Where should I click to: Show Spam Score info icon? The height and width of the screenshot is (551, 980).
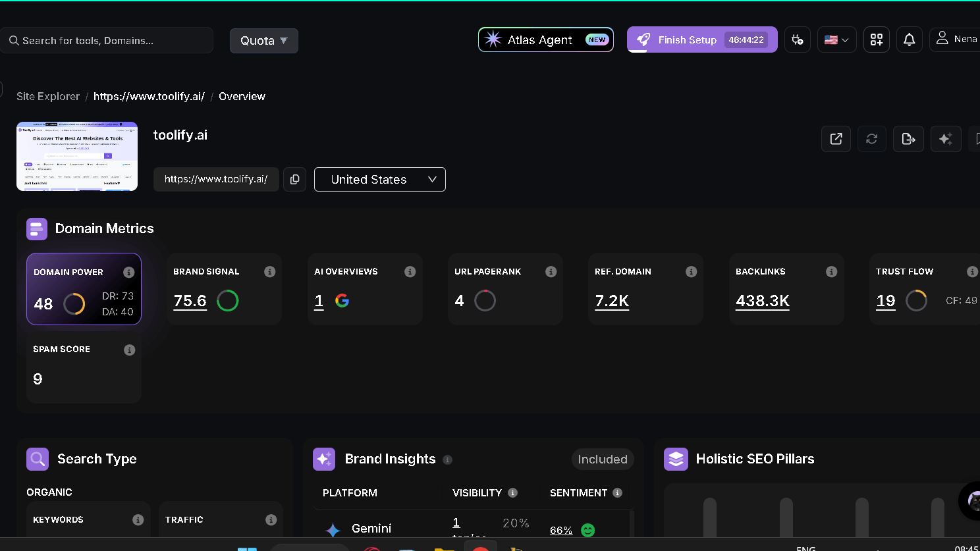pos(129,350)
